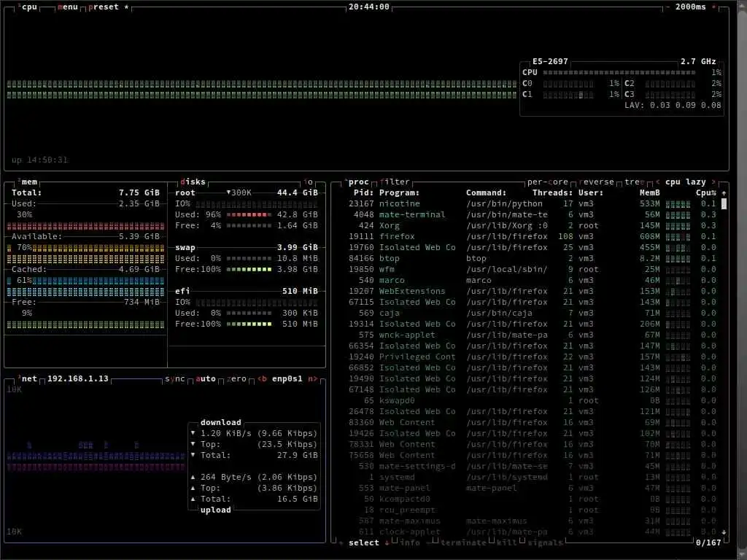Click the process list scrollbar thumb
747x560 pixels.
pos(724,204)
